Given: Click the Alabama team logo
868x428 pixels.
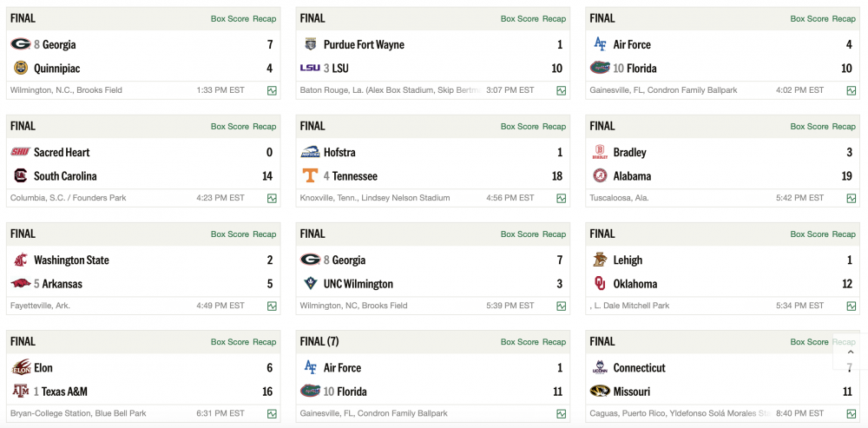Looking at the screenshot, I should tap(600, 175).
